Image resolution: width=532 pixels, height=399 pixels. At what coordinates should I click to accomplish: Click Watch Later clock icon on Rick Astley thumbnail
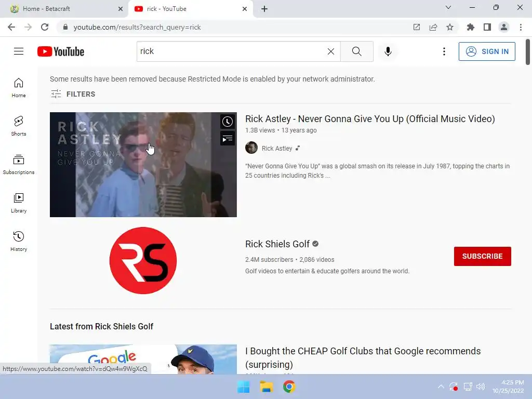[228, 122]
